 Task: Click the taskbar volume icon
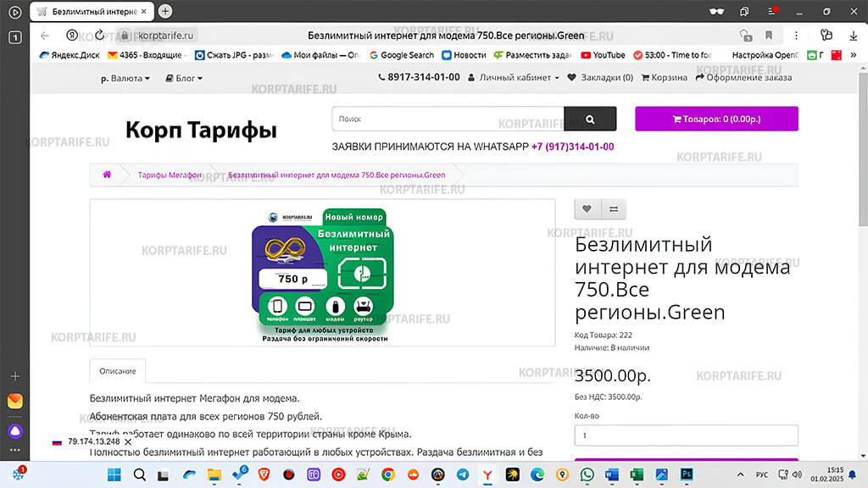click(797, 474)
